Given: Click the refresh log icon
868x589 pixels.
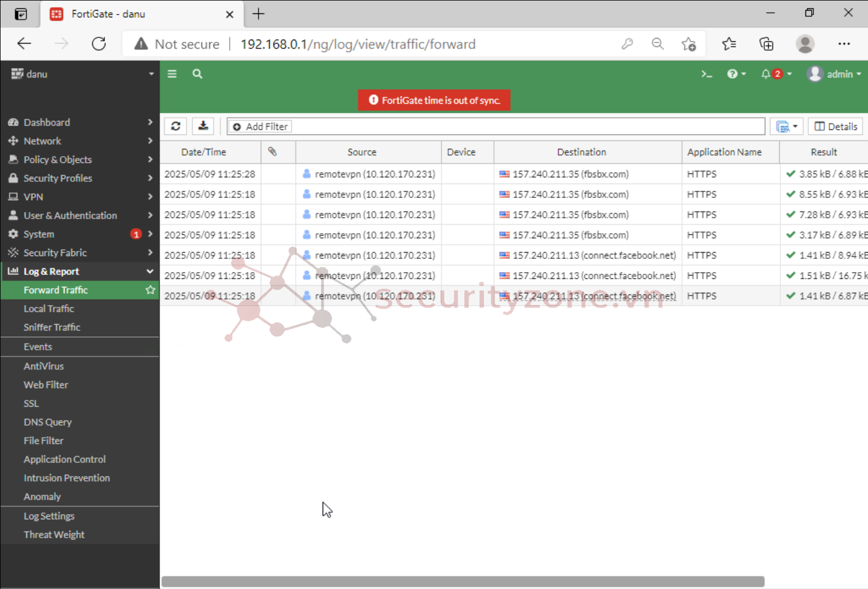Looking at the screenshot, I should [175, 126].
